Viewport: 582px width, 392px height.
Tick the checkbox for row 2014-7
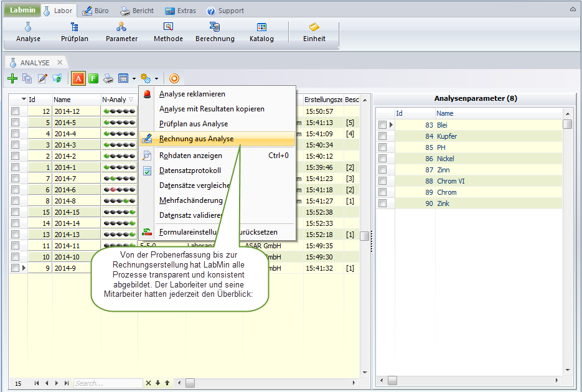pyautogui.click(x=15, y=179)
